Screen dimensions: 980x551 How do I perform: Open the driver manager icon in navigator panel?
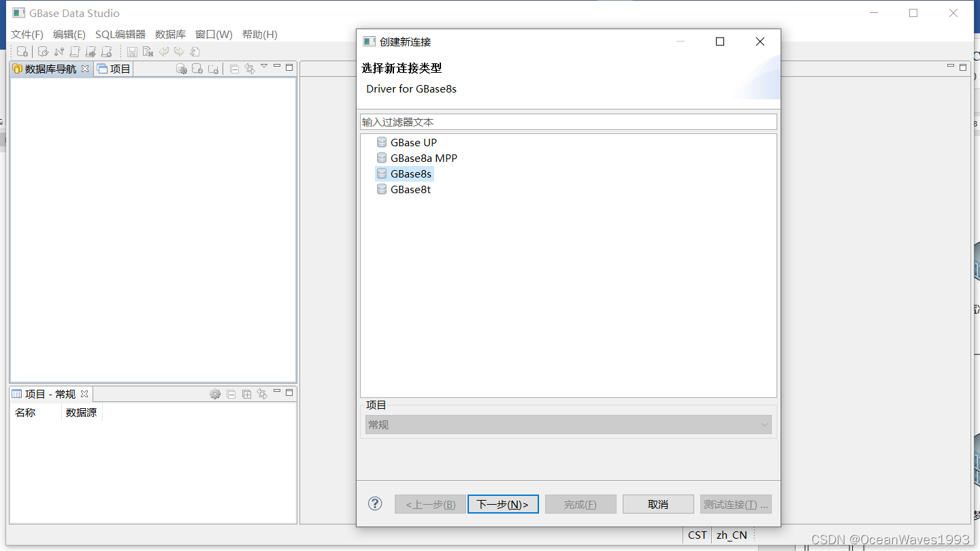182,69
